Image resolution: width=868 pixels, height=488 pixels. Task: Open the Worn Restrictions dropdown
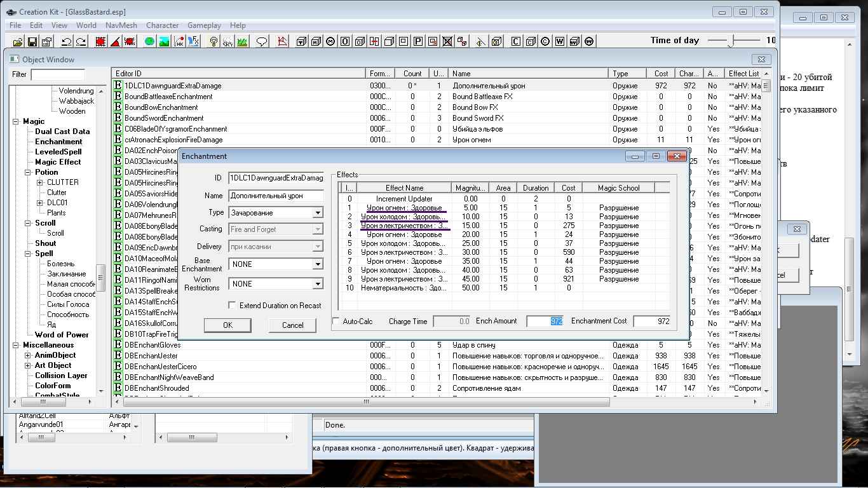318,284
